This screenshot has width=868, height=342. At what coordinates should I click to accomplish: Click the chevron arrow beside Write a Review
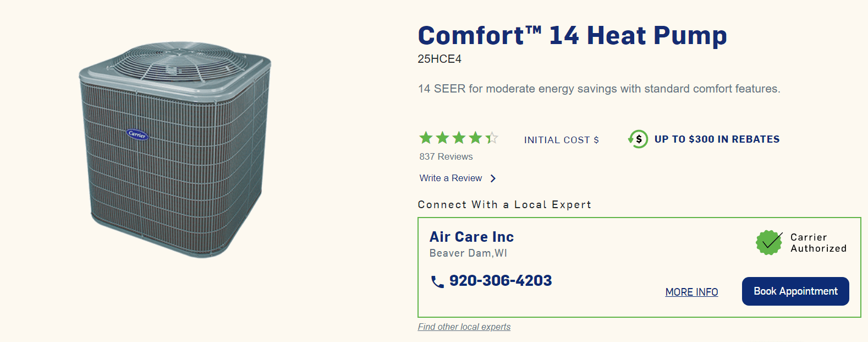pyautogui.click(x=493, y=178)
